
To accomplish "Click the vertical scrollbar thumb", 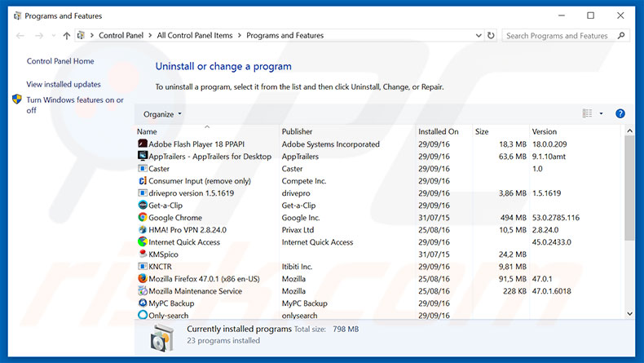I will click(x=629, y=188).
